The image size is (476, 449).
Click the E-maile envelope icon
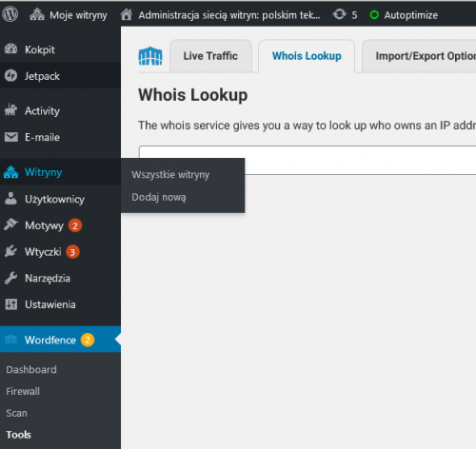[x=11, y=137]
